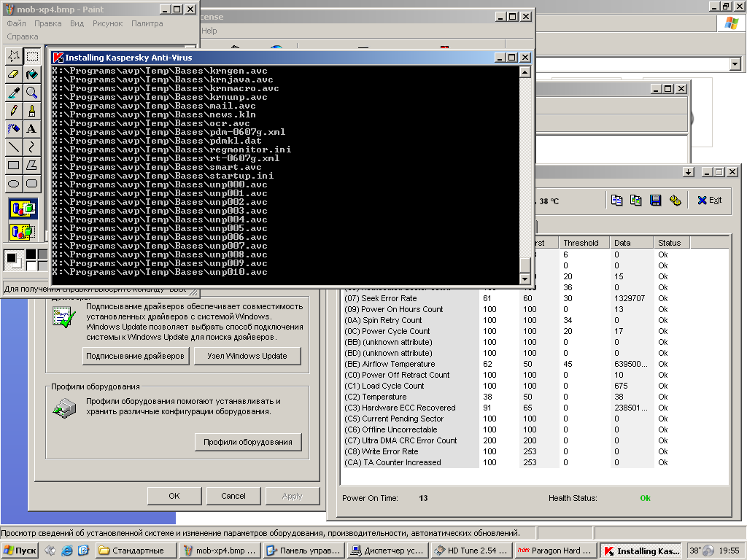The width and height of the screenshot is (747, 560).
Task: Open the Файл menu in Paint
Action: click(x=16, y=23)
